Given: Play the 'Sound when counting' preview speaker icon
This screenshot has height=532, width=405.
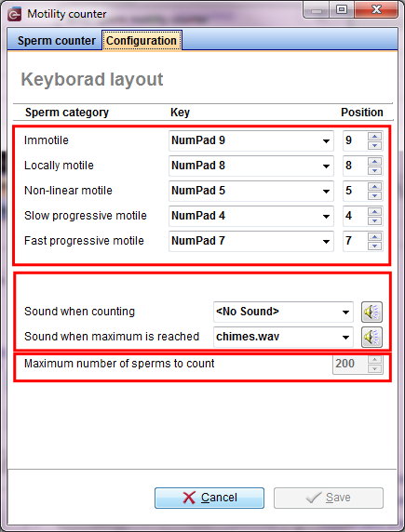Looking at the screenshot, I should 371,312.
